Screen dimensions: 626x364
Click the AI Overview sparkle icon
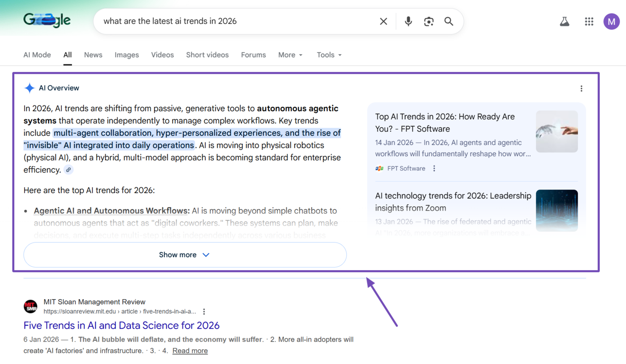30,88
